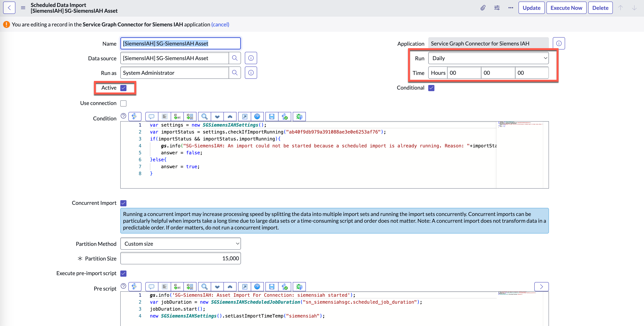Toggle comment in Pre script toolbar

coord(151,287)
